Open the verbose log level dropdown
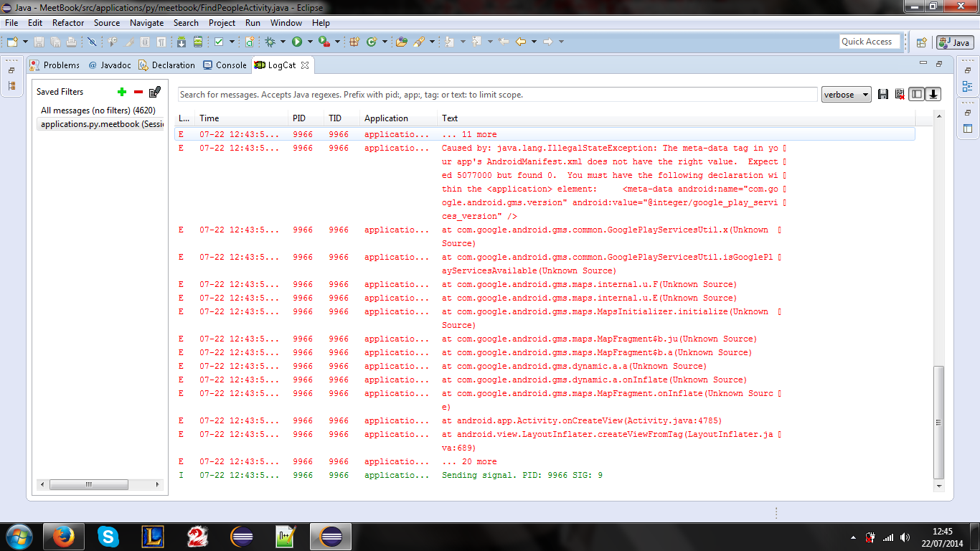Screen dimensions: 980x551 point(846,95)
